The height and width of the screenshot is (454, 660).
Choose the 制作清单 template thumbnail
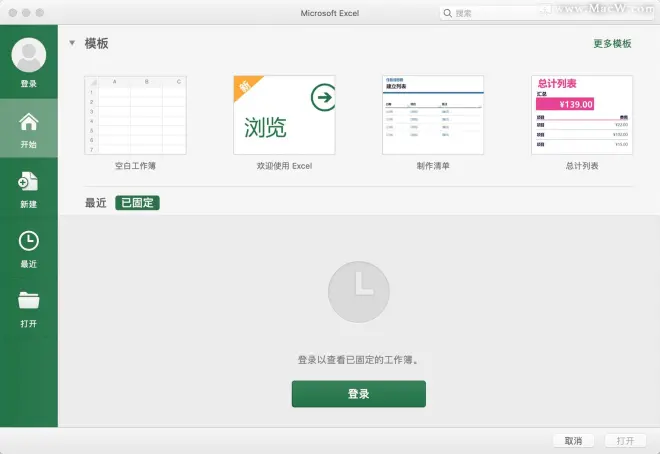tap(433, 115)
